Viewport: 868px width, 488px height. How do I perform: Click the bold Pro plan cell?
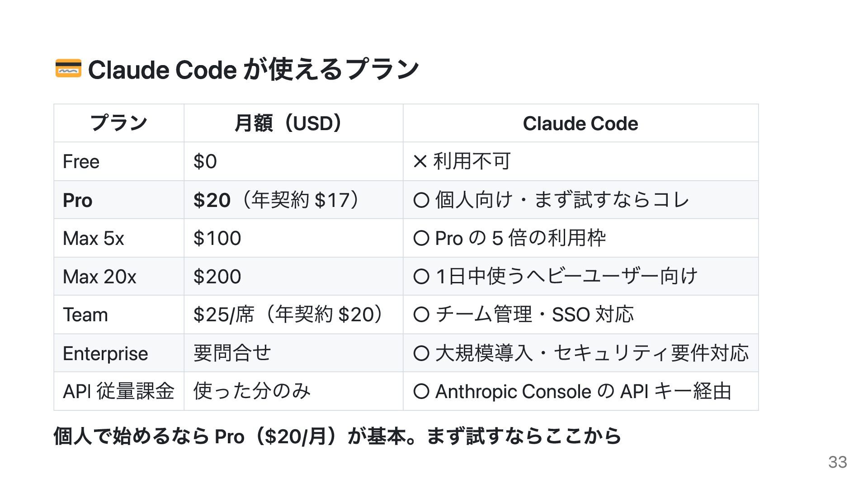(119, 200)
